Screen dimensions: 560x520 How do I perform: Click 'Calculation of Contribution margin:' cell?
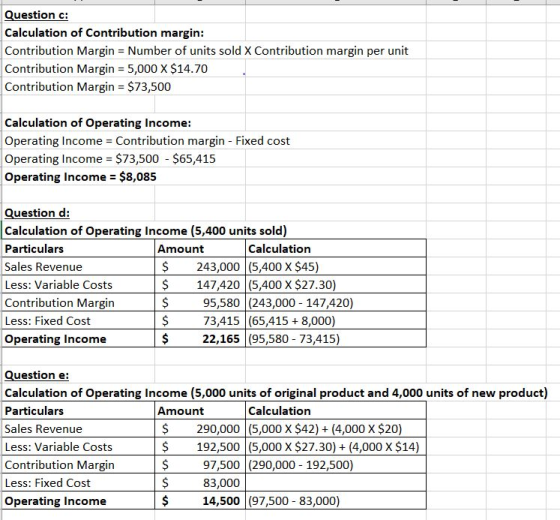coord(104,33)
